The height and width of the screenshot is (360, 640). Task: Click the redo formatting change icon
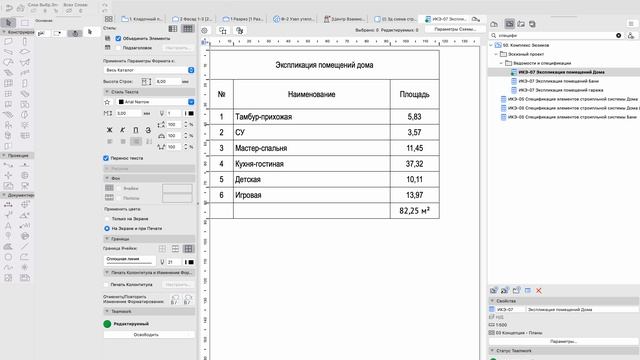coord(188,300)
